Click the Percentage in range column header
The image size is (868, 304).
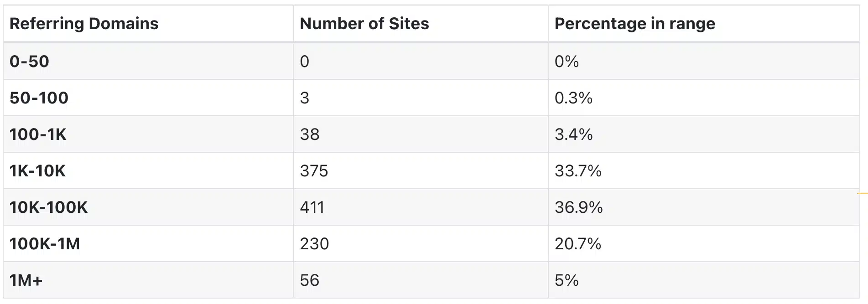tap(634, 24)
